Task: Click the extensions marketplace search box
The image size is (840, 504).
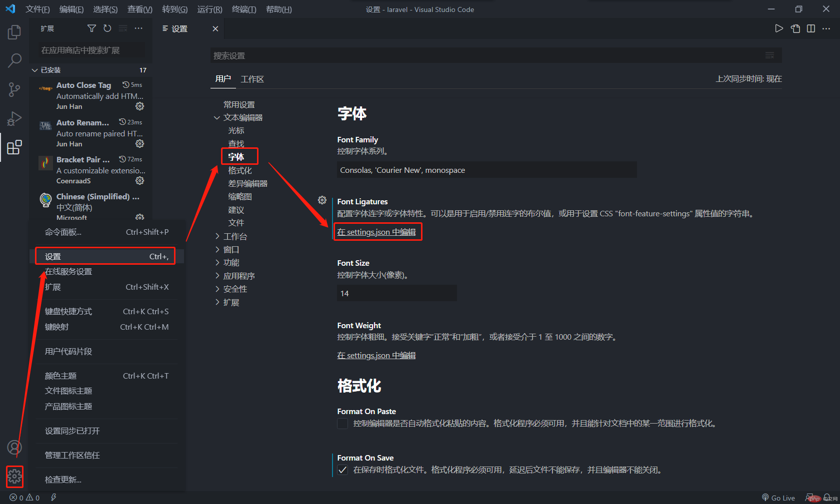Action: tap(91, 50)
